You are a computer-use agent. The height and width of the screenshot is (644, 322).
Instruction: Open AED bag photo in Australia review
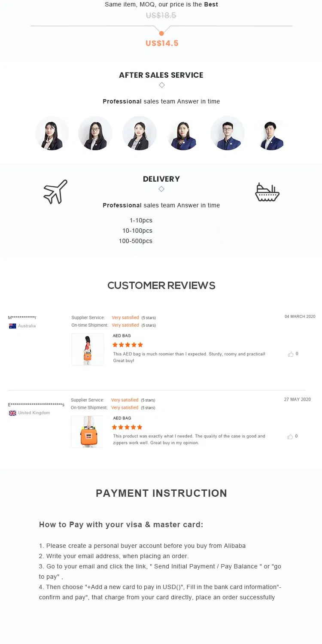point(88,349)
